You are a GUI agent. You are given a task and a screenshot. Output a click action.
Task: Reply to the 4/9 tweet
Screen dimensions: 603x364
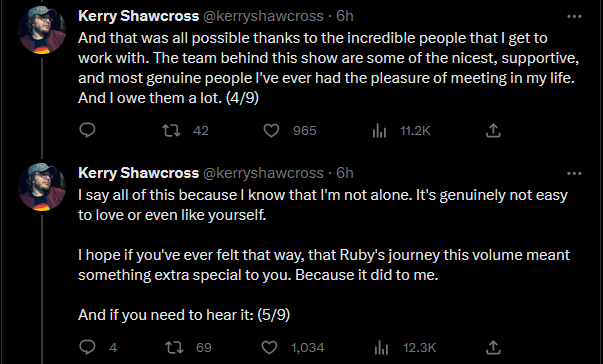coord(87,130)
